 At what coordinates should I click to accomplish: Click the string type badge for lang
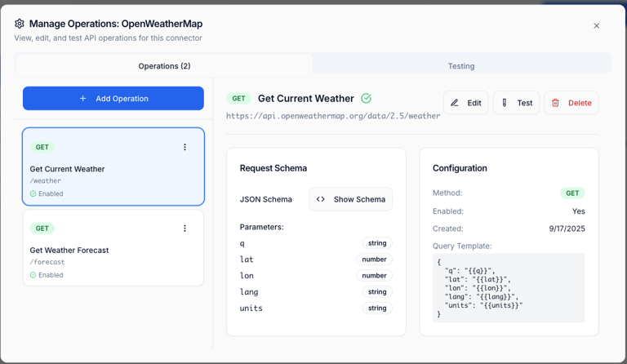[x=377, y=291]
